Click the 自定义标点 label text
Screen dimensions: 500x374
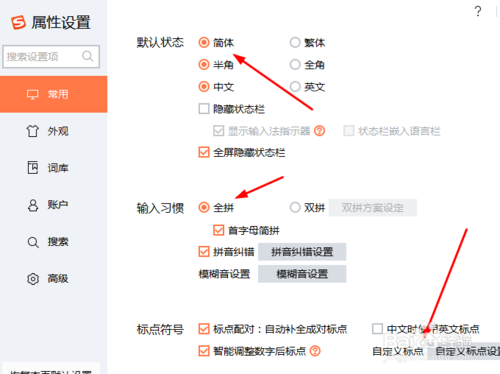398,351
